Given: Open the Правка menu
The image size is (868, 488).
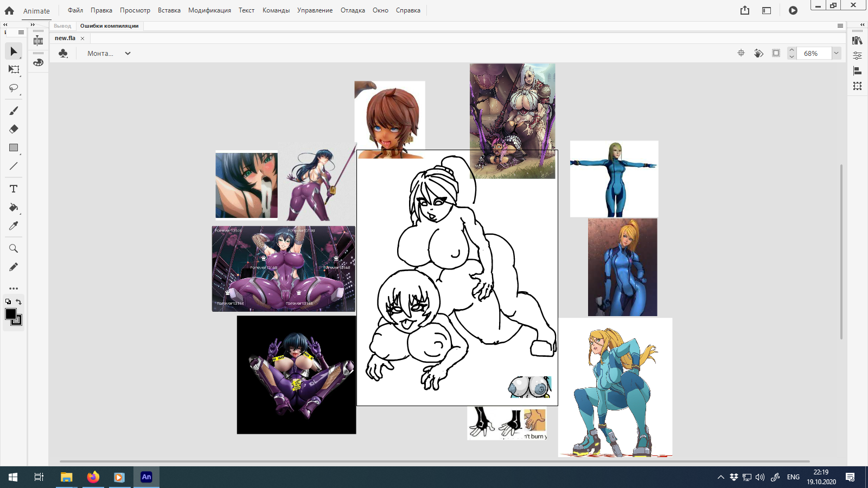Looking at the screenshot, I should pyautogui.click(x=101, y=10).
